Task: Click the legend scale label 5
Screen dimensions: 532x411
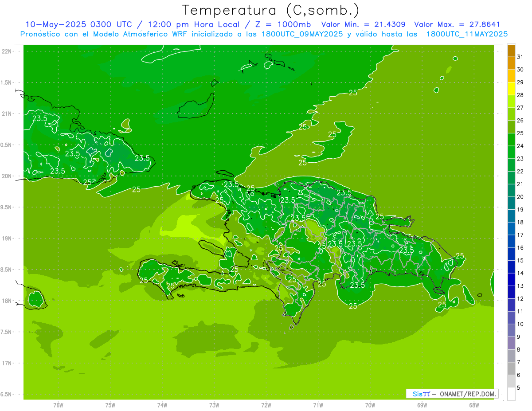Action: (519, 388)
